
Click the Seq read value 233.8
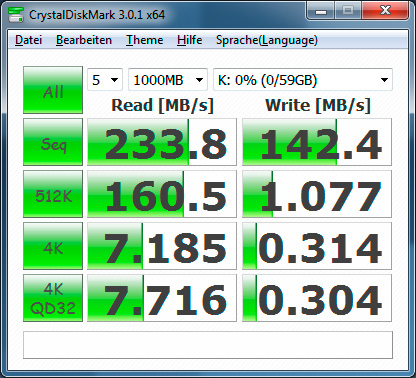162,142
